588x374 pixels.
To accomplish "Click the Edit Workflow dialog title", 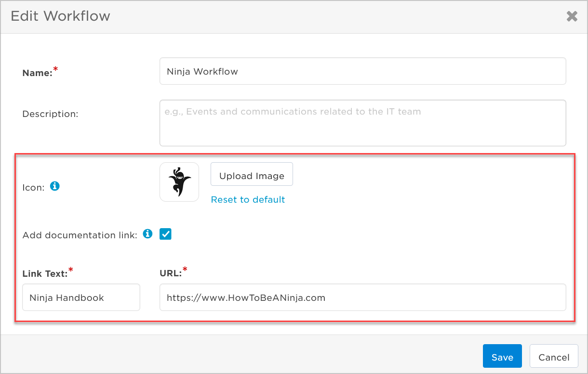I will (x=60, y=16).
